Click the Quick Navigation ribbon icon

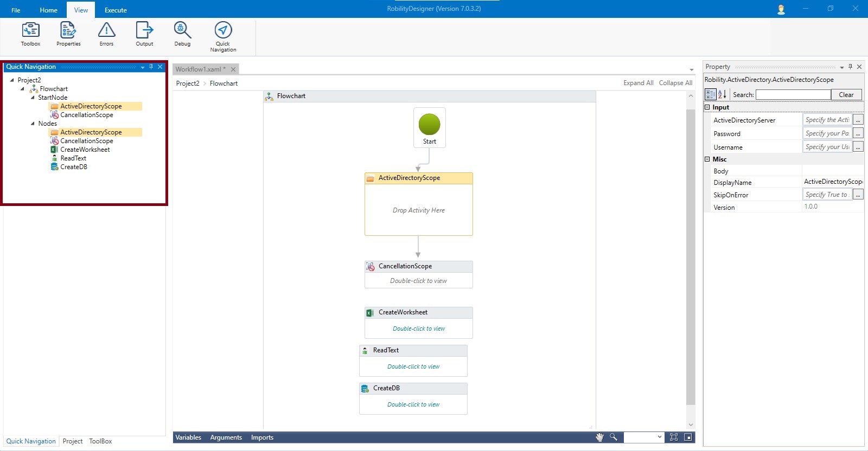223,36
